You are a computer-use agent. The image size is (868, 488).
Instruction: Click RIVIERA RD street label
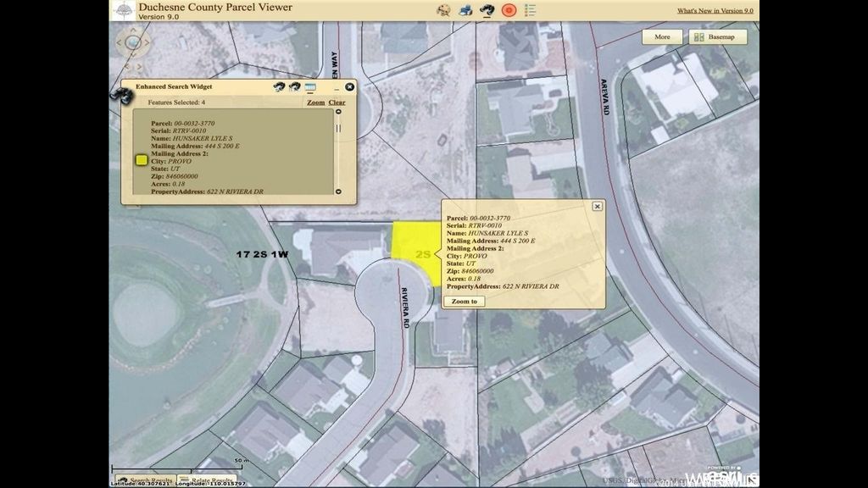(x=404, y=308)
